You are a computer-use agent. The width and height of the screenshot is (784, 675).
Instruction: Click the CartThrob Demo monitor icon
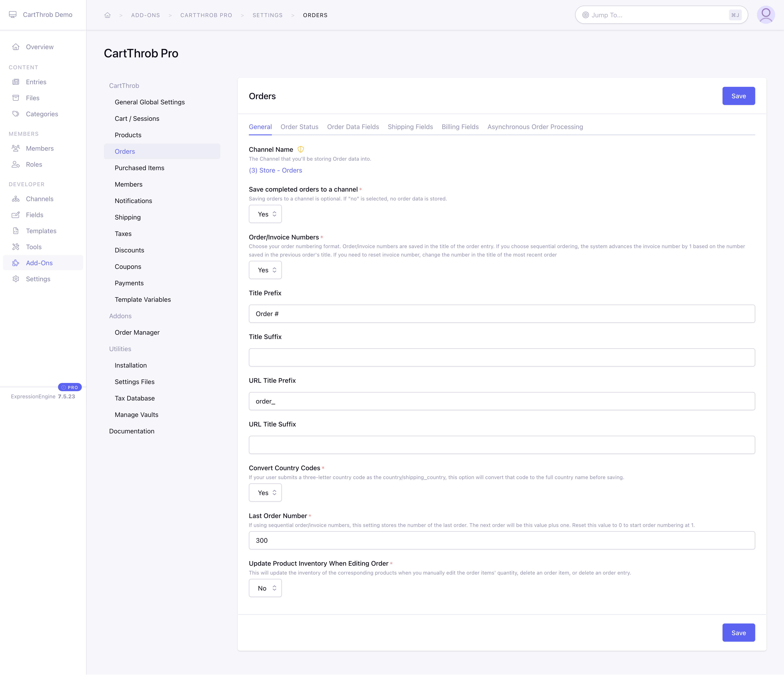pos(13,14)
